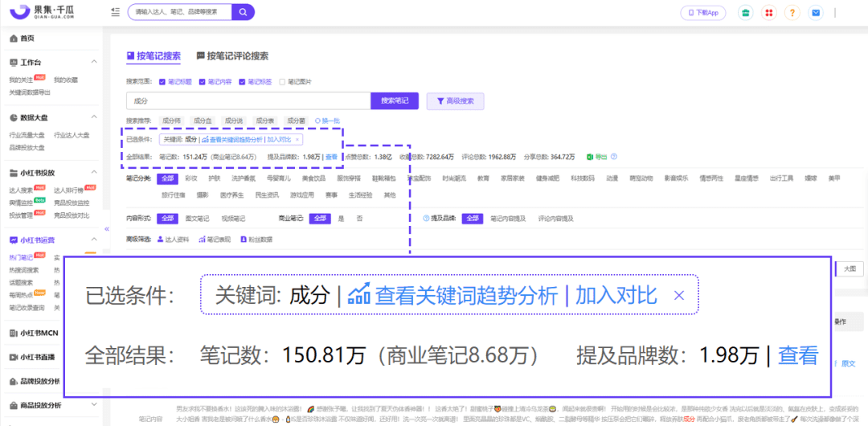Collapse the 小红书投放 section chevron
868x426 pixels.
94,173
